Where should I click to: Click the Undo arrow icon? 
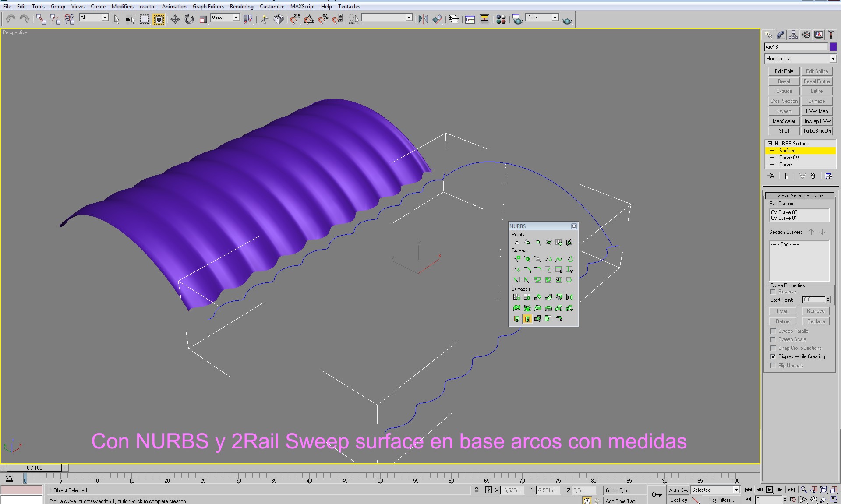pos(11,19)
